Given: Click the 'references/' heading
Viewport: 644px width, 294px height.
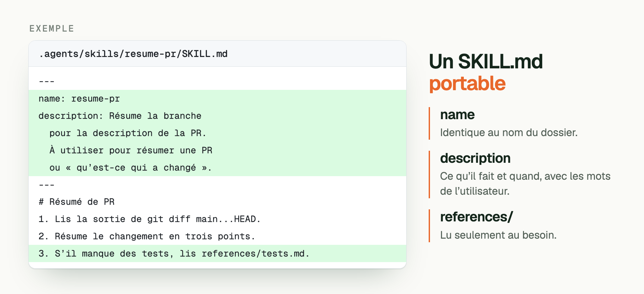Looking at the screenshot, I should tap(476, 217).
